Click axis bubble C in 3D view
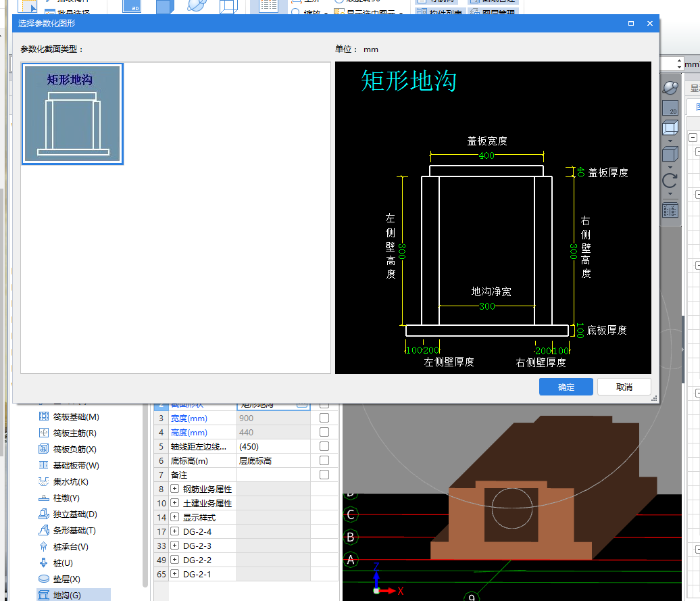This screenshot has height=601, width=700. coord(351,514)
